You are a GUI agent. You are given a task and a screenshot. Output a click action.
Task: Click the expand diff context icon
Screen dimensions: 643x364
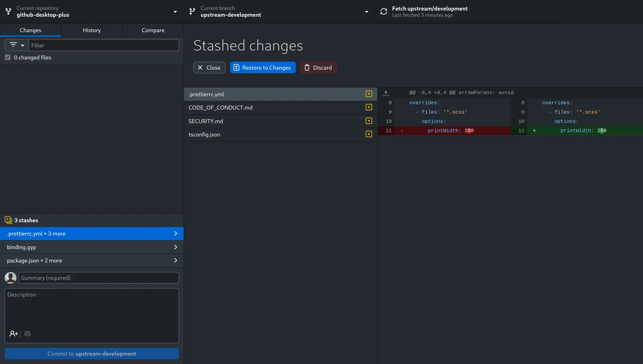point(386,93)
